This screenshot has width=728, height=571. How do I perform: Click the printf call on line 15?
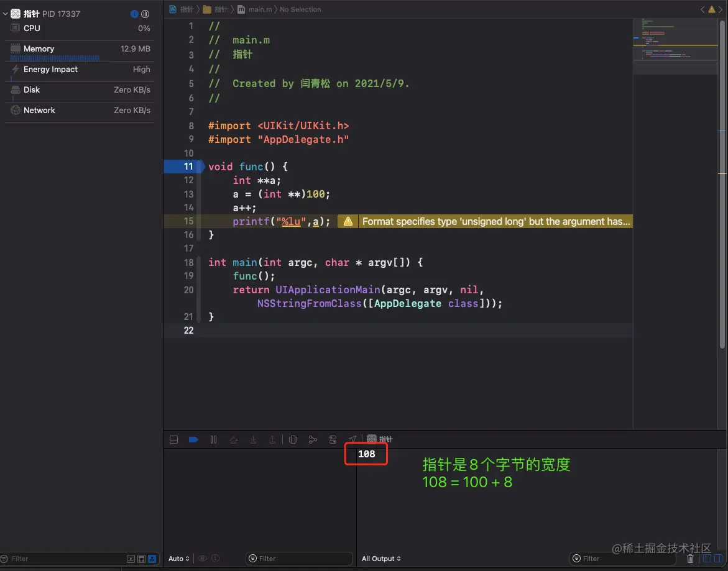(x=282, y=222)
